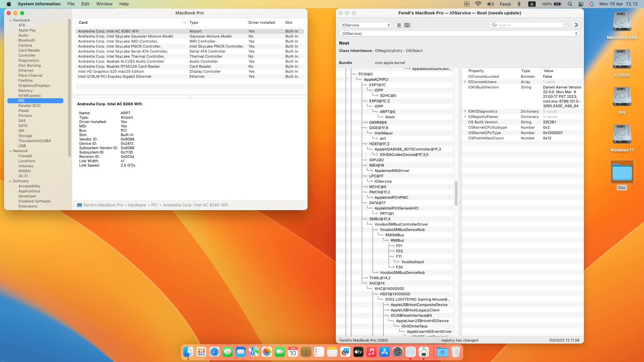Open the Apple menu
Viewport: 644px width, 362px height.
(9, 4)
